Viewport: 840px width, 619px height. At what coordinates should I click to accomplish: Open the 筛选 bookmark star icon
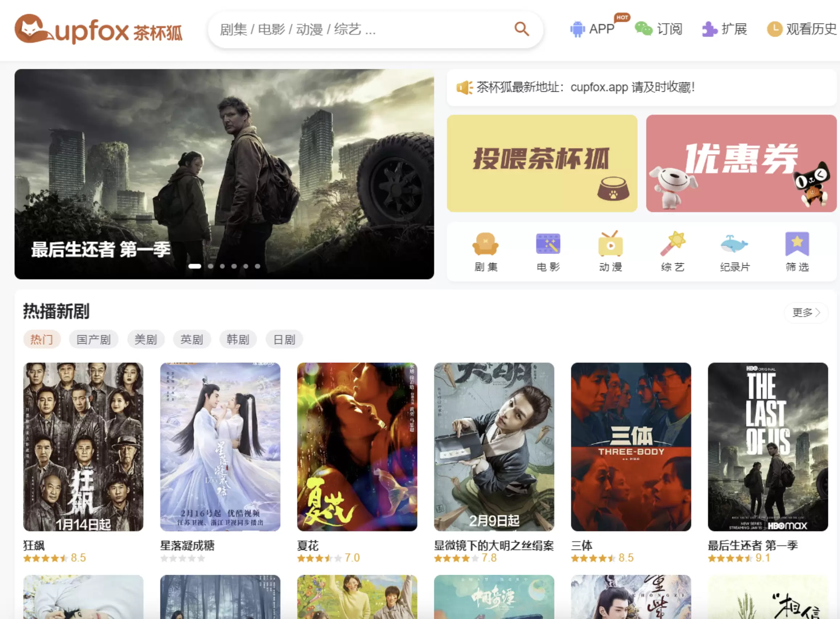[x=797, y=243]
